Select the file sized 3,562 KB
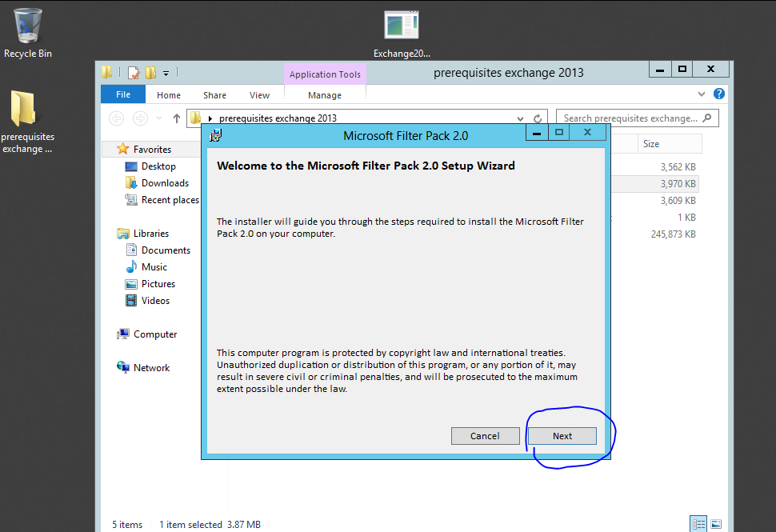The image size is (776, 532). click(x=678, y=167)
